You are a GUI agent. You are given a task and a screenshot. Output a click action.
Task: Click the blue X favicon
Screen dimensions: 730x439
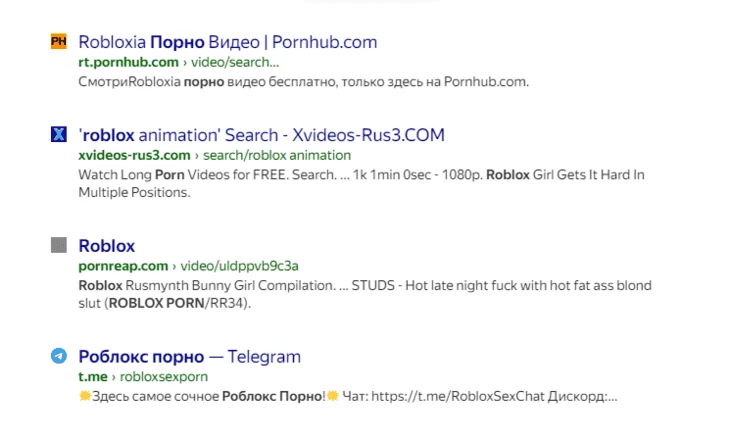tap(58, 135)
